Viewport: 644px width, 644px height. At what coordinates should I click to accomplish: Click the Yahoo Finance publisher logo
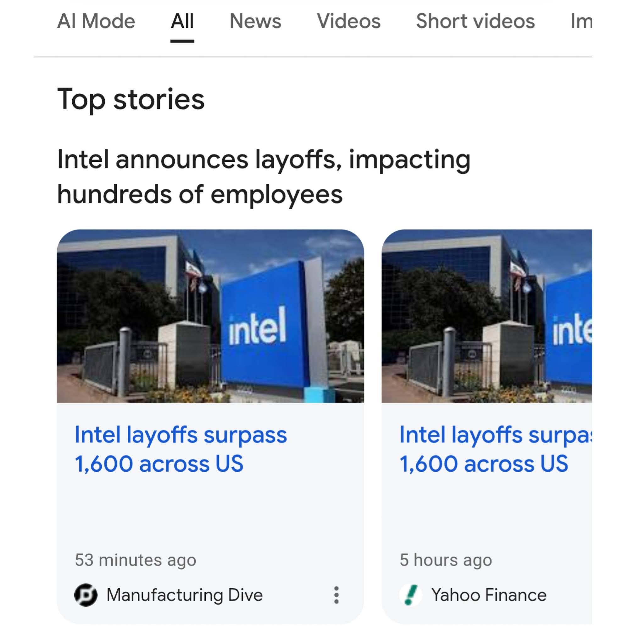click(410, 595)
